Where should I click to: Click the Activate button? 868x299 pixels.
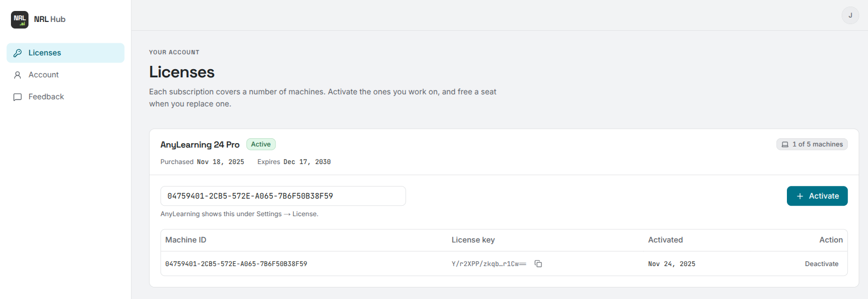click(817, 196)
